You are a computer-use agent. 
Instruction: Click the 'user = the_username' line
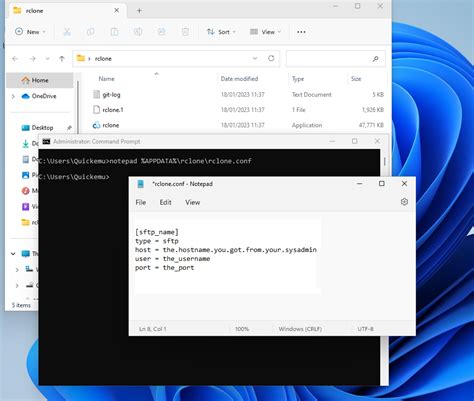coord(172,259)
